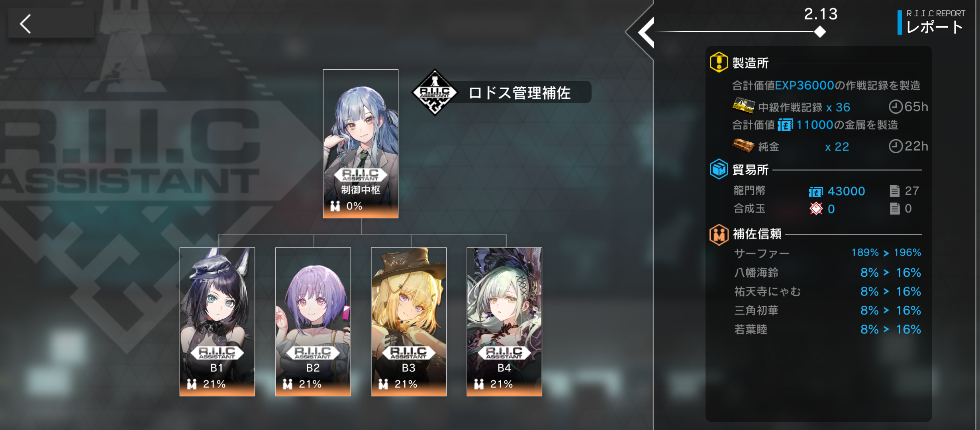The image size is (980, 430).
Task: Click the サーファー trust row
Action: coord(828,253)
